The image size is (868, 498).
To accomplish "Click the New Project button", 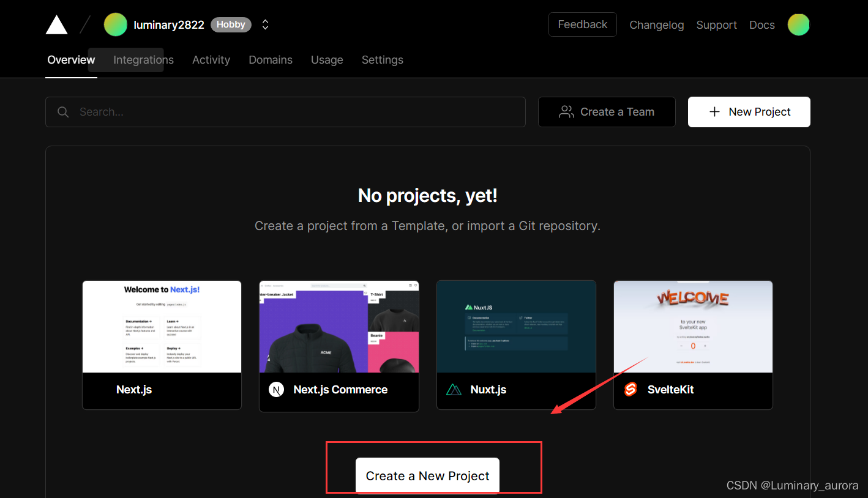I will coord(749,112).
